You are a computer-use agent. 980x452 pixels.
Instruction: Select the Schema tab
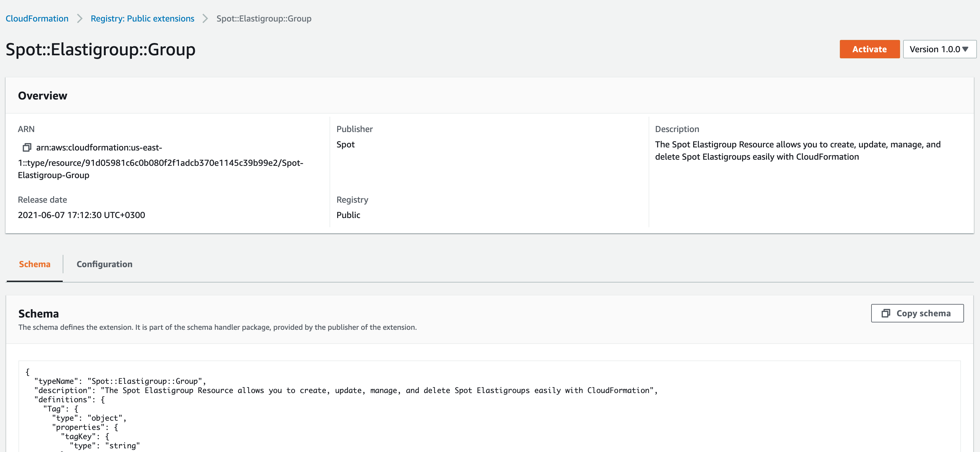(35, 264)
